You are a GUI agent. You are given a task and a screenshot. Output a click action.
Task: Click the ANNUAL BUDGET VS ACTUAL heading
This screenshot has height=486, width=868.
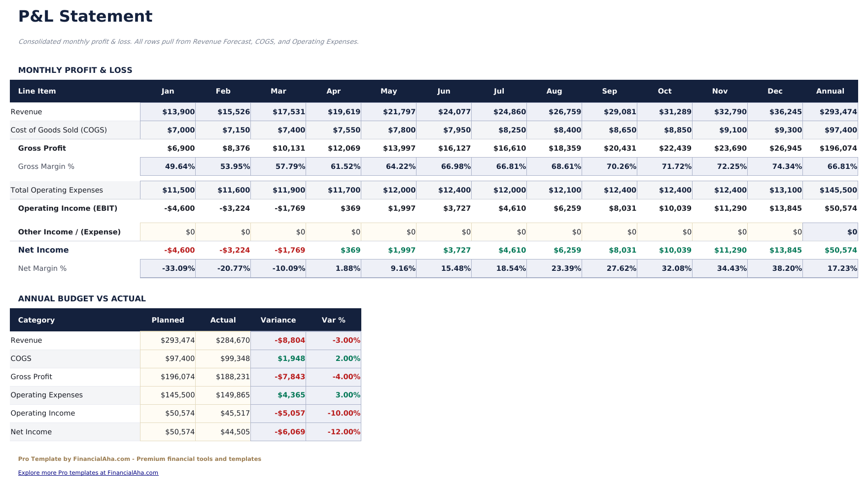(81, 298)
